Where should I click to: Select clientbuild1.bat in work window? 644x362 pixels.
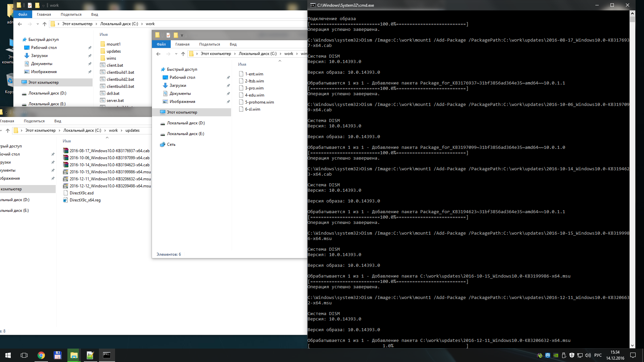[x=117, y=72]
